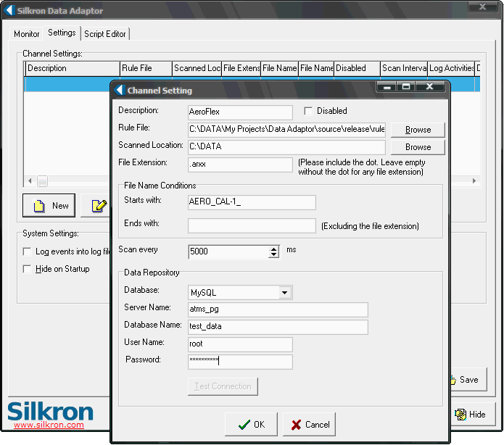Click the Test Connection button
Screen dimensions: 504x445
coord(223,386)
